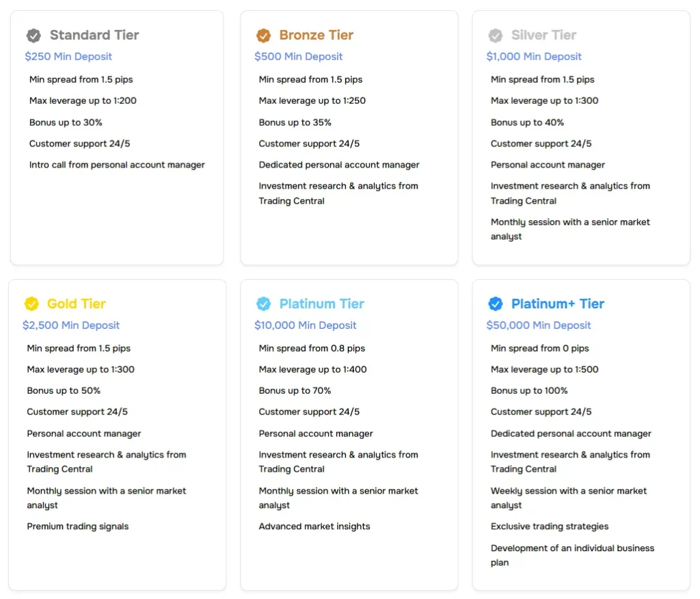Open the Gold Tier title
This screenshot has width=700, height=599.
pos(77,304)
